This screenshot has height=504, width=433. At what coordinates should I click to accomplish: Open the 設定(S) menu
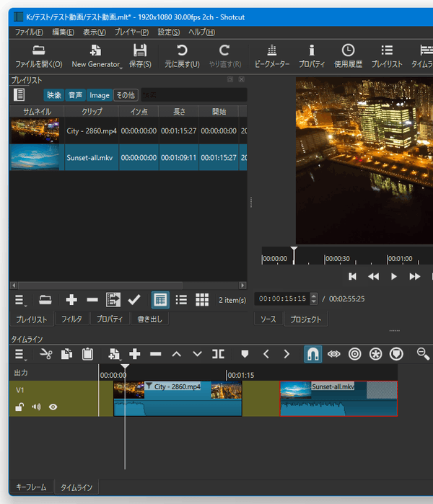tap(169, 32)
